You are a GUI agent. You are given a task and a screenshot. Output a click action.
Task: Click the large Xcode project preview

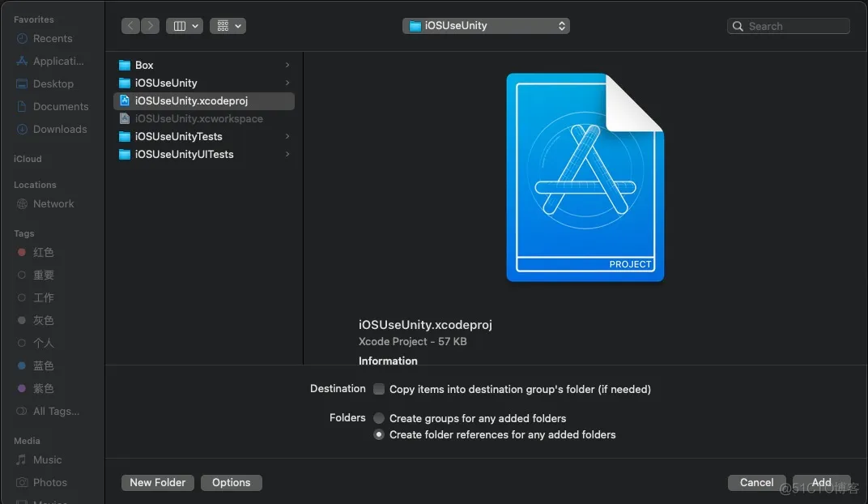pos(585,177)
